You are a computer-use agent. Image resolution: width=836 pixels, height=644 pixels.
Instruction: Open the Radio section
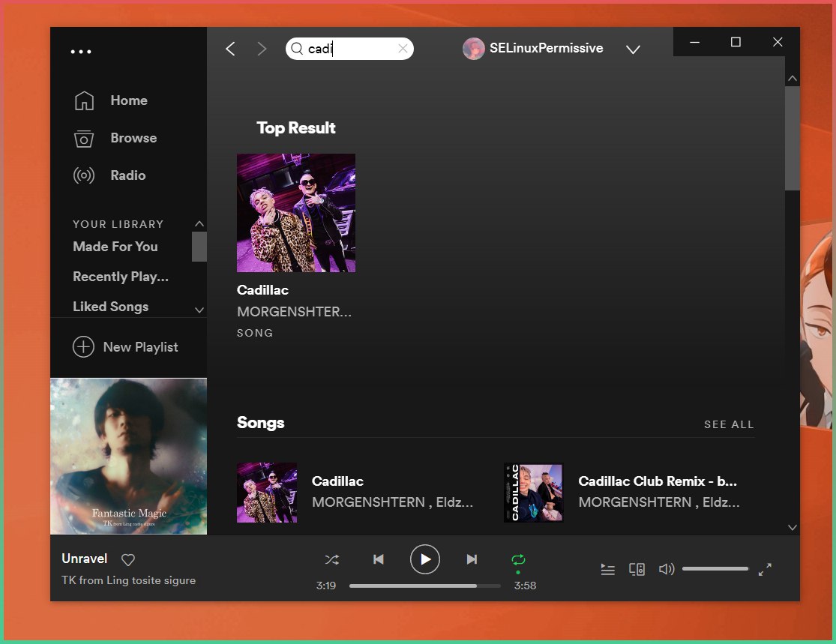point(128,175)
